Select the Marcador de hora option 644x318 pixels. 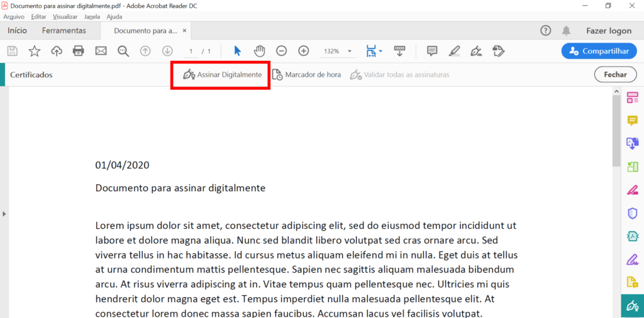click(306, 75)
